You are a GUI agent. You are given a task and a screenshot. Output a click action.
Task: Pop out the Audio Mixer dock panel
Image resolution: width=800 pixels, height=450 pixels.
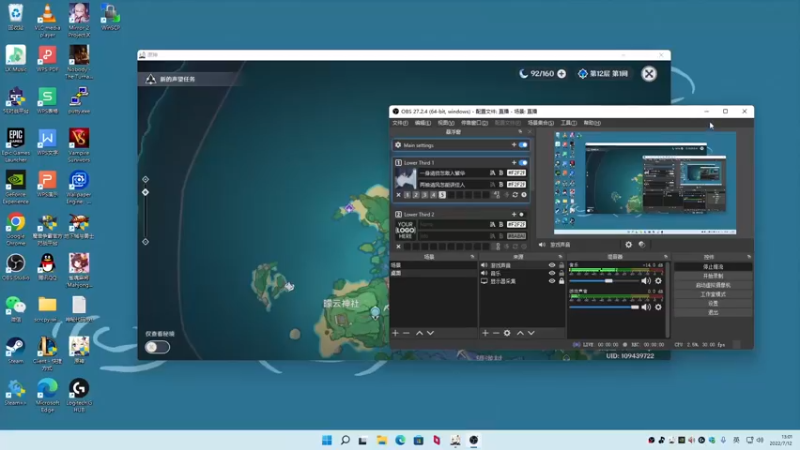(665, 257)
